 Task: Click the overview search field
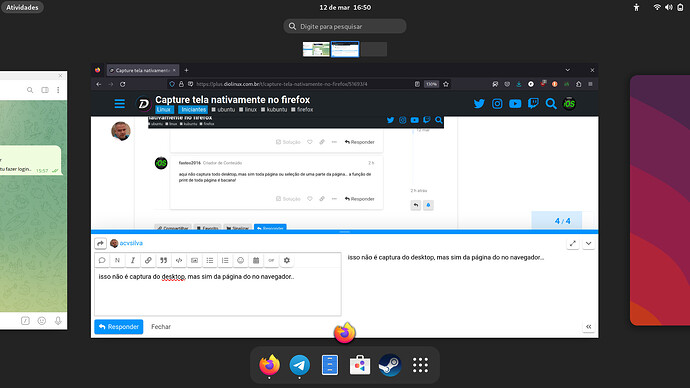pos(345,26)
